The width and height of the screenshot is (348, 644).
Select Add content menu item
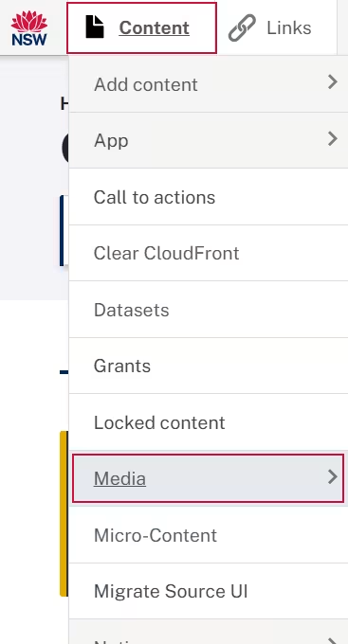coord(209,84)
